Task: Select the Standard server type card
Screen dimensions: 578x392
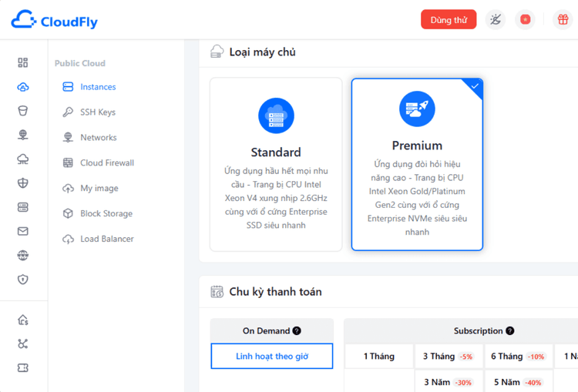Action: [x=276, y=164]
